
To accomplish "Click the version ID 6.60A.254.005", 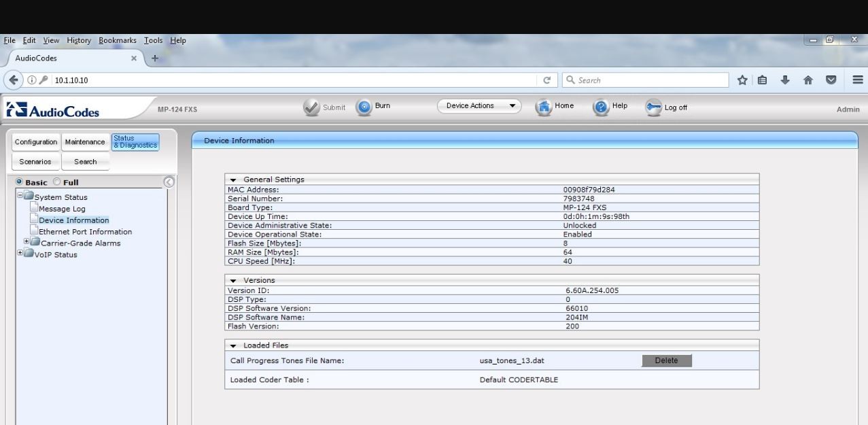I will pos(592,290).
